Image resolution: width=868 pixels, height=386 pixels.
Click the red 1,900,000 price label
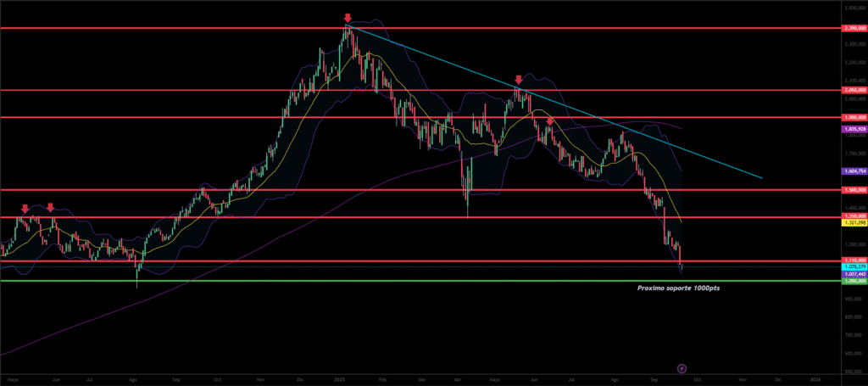point(854,118)
